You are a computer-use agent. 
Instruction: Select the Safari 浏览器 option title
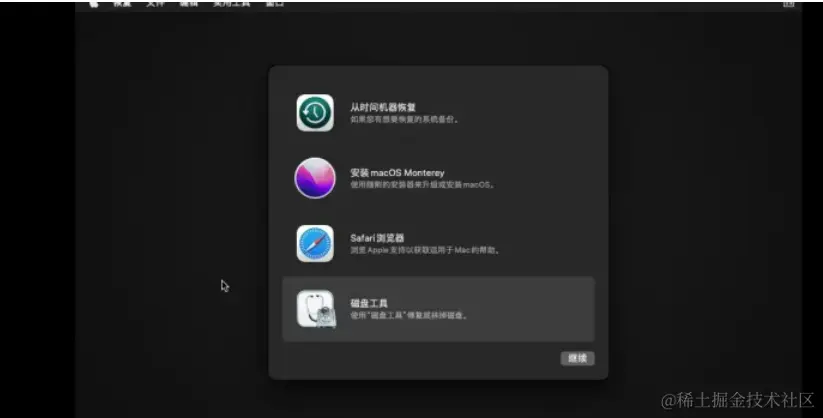377,238
